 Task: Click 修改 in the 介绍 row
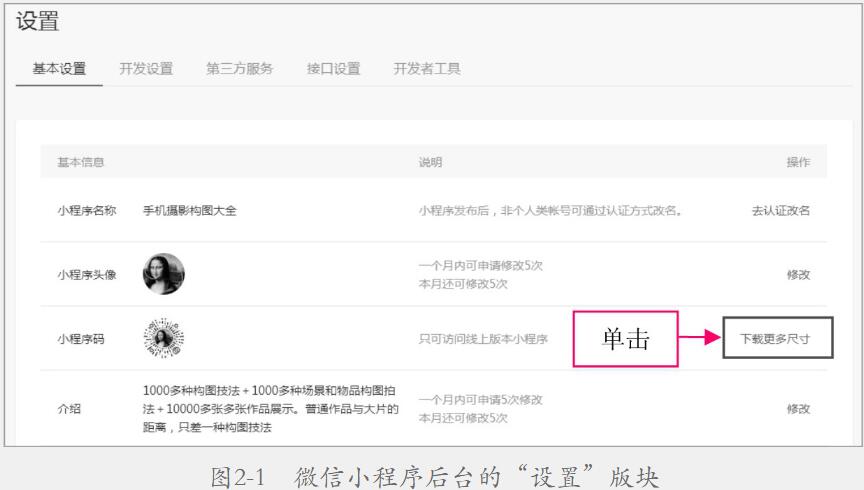(798, 409)
